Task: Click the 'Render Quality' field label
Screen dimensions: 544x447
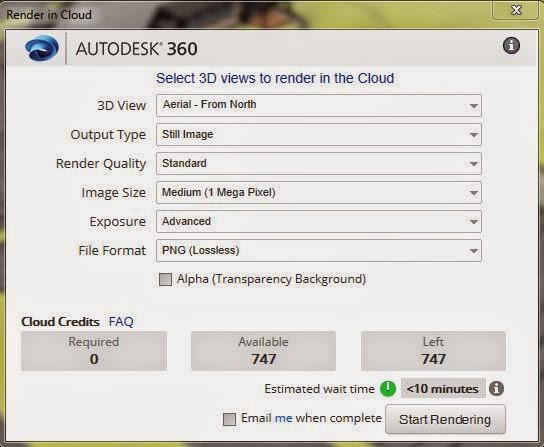Action: tap(101, 163)
